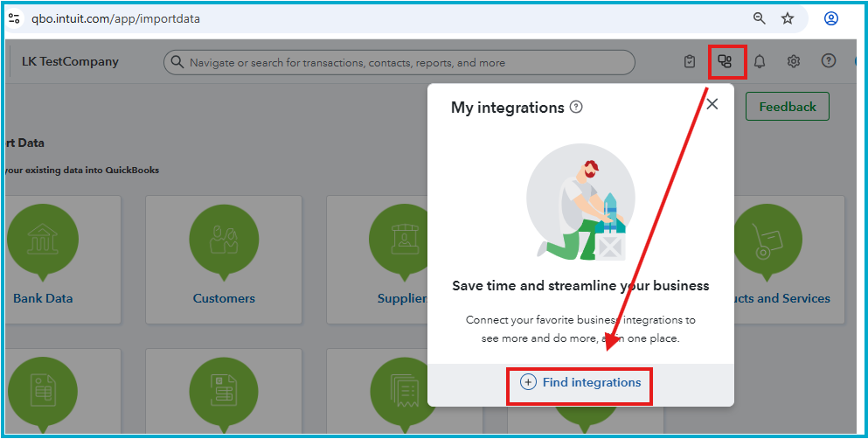Image resolution: width=868 pixels, height=439 pixels.
Task: Click the help question mark icon
Action: [828, 61]
